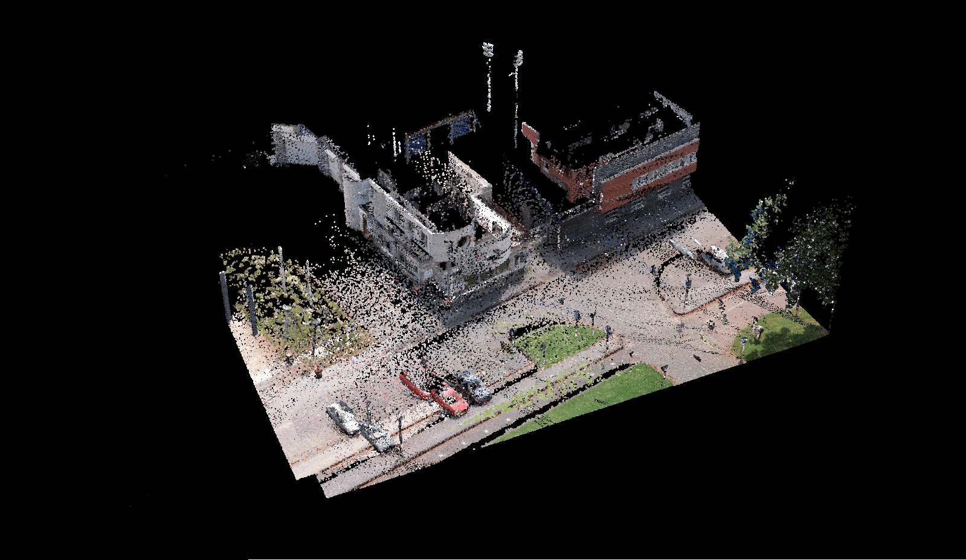Click the white van near the trees
This screenshot has width=966, height=560.
716,258
